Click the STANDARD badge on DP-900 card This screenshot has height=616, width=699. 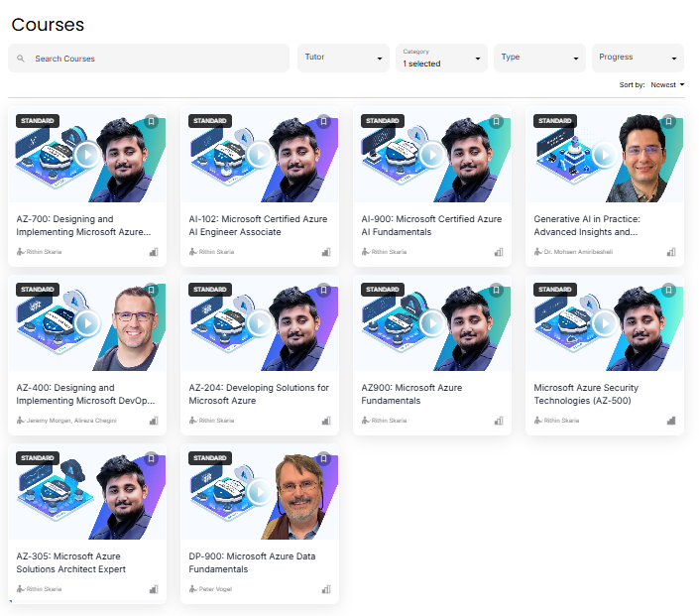[x=210, y=458]
